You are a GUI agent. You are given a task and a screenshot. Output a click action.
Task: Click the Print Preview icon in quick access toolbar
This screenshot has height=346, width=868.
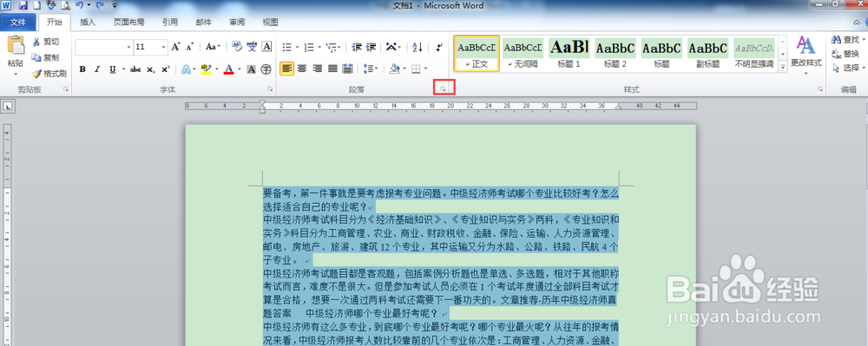pos(65,5)
